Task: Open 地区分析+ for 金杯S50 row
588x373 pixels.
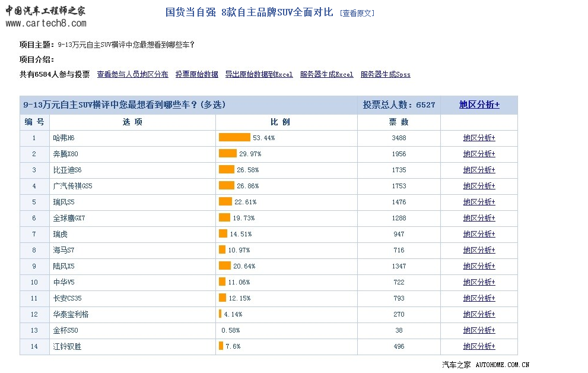Action: 479,330
